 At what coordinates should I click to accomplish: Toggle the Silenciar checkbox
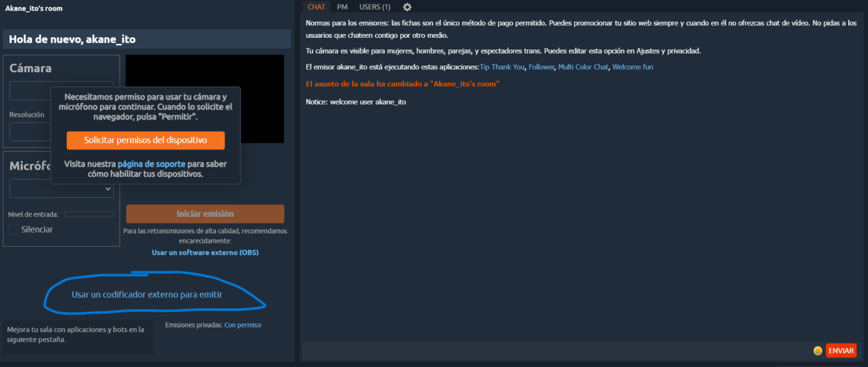pos(13,230)
